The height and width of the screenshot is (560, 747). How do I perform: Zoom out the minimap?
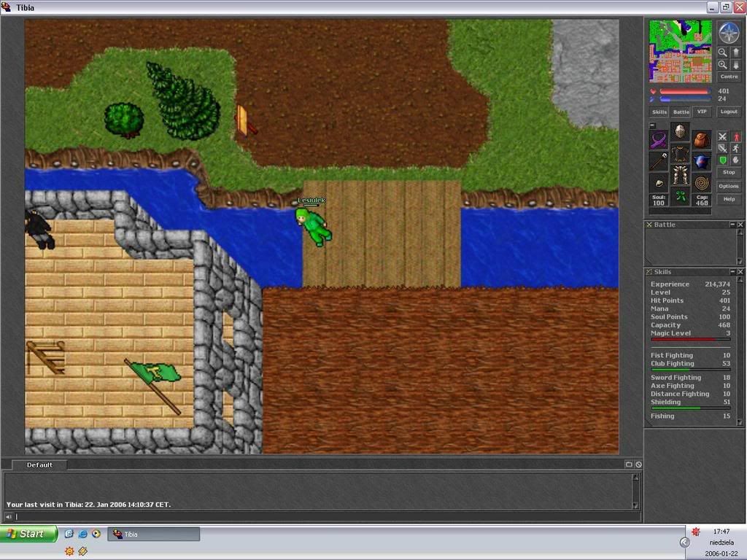723,52
